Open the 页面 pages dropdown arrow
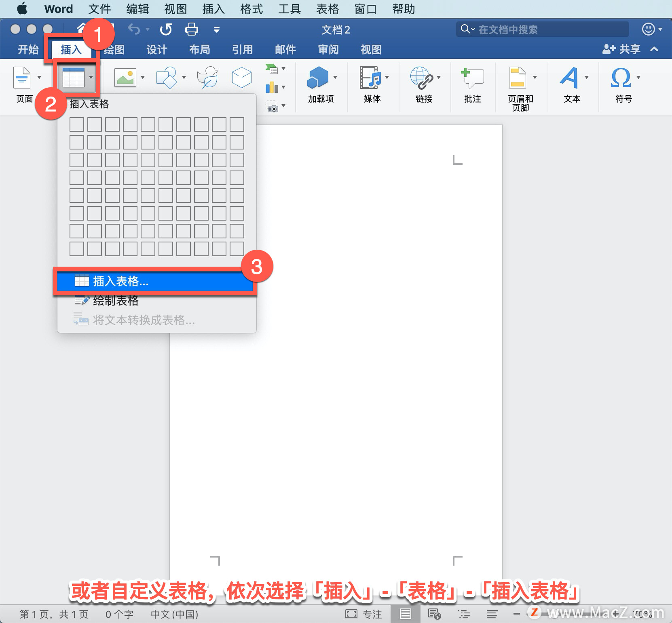The height and width of the screenshot is (623, 672). point(39,78)
